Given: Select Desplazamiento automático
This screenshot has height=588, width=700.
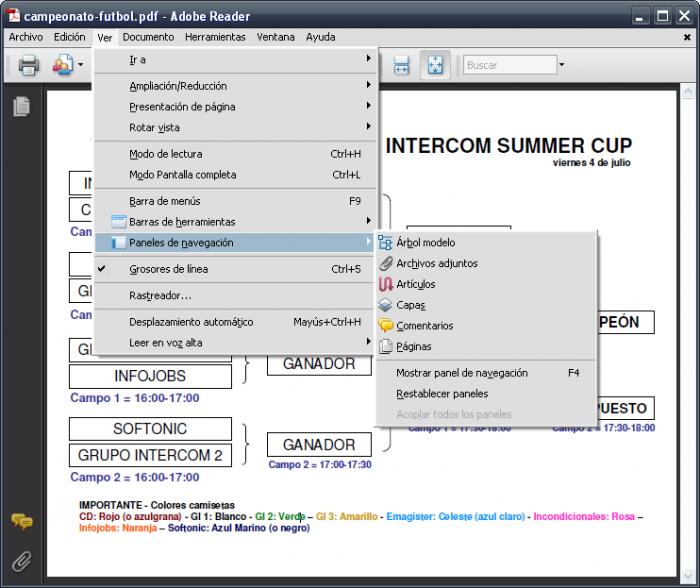Looking at the screenshot, I should pyautogui.click(x=235, y=322).
